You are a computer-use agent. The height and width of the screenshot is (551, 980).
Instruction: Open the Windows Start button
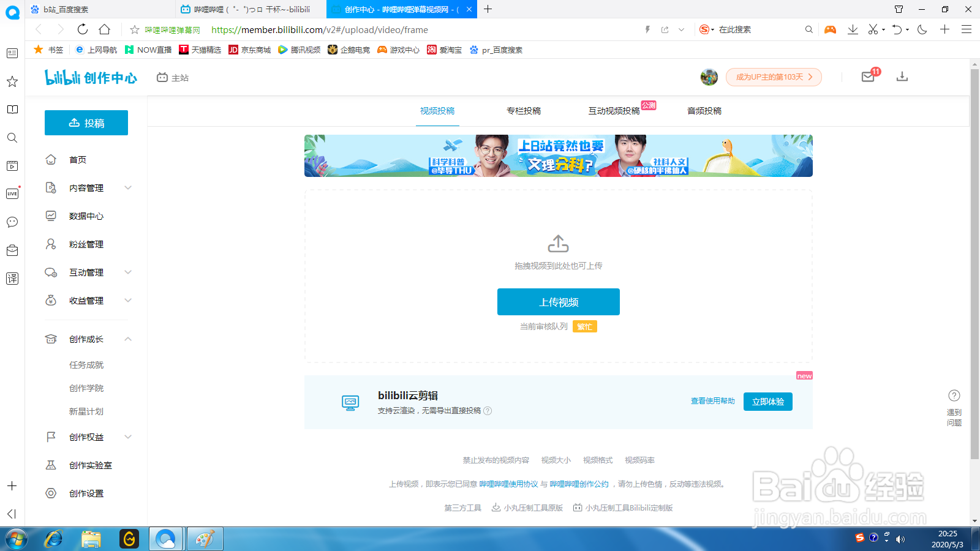point(17,539)
